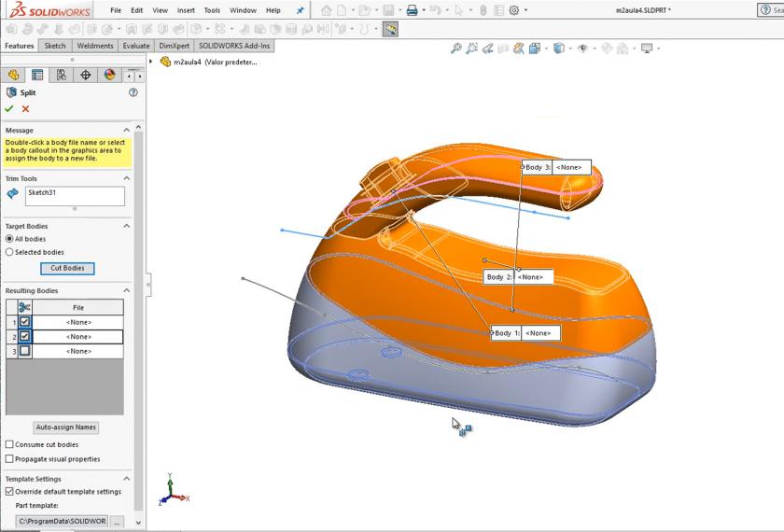784x532 pixels.
Task: Collapse the Template Settings section
Action: click(127, 479)
